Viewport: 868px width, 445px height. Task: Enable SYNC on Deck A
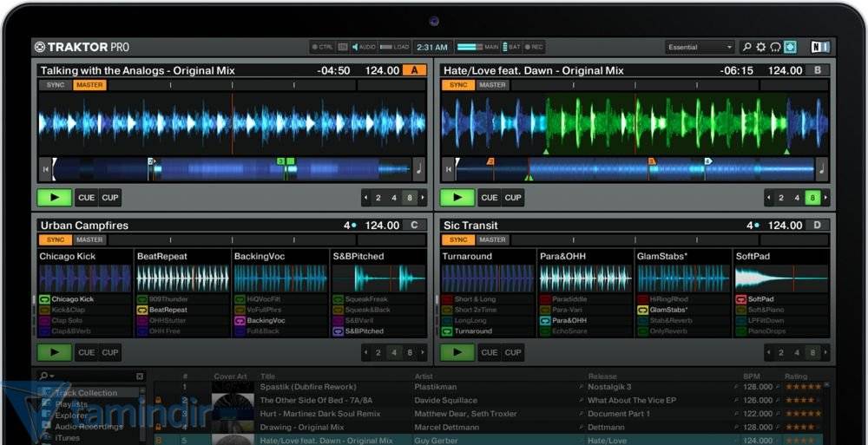[x=56, y=85]
